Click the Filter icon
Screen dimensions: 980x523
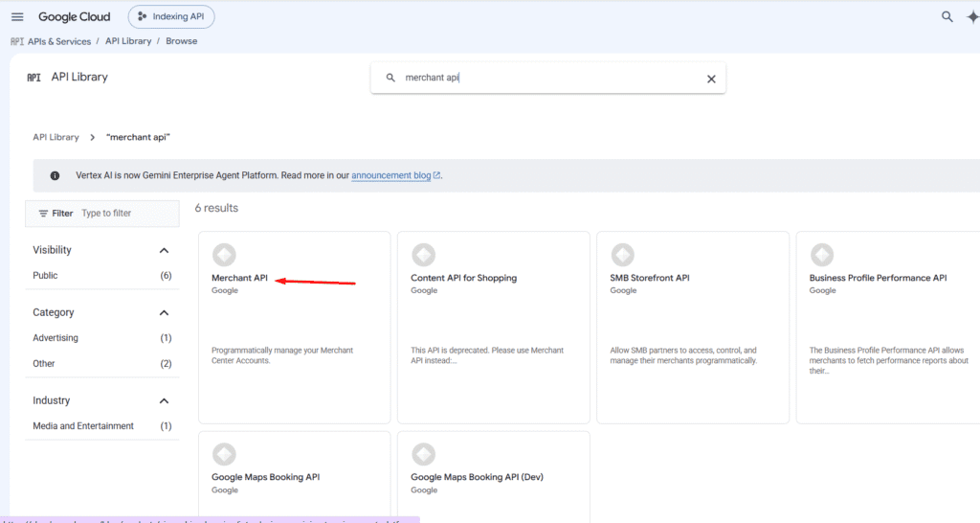coord(43,214)
